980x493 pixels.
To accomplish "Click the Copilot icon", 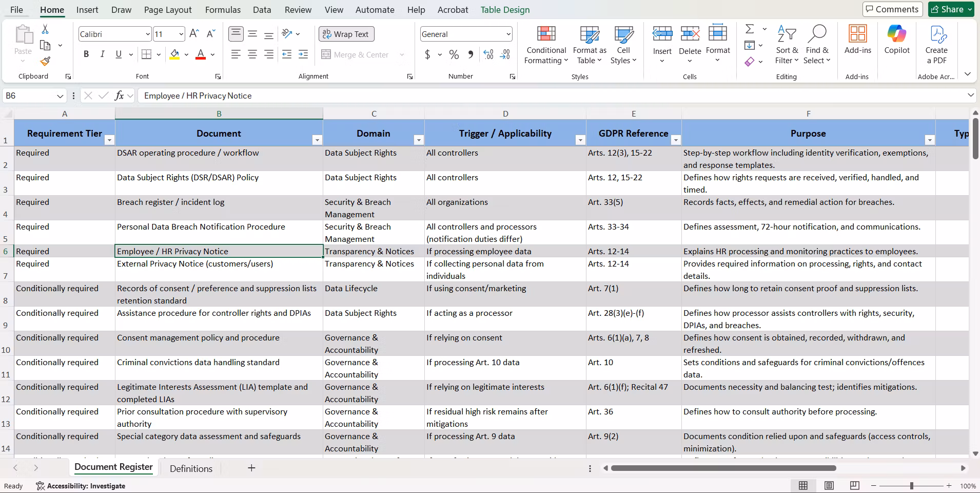I will point(896,40).
